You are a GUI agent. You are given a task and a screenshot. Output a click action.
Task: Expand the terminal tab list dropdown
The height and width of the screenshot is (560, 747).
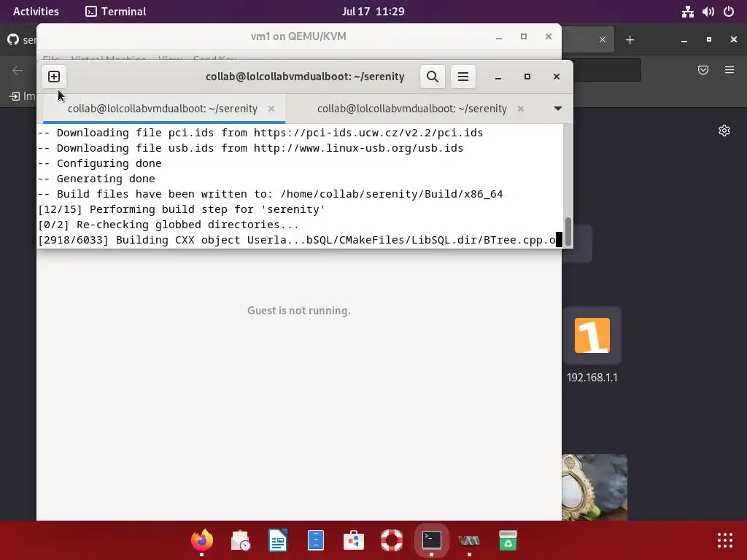558,109
